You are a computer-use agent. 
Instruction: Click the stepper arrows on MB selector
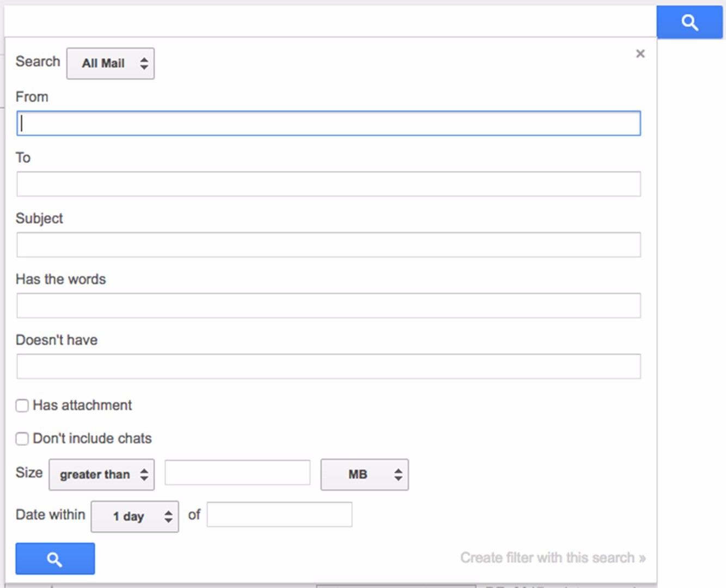397,474
